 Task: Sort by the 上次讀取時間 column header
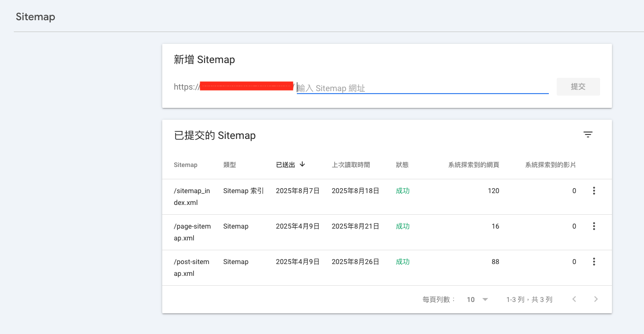(351, 165)
